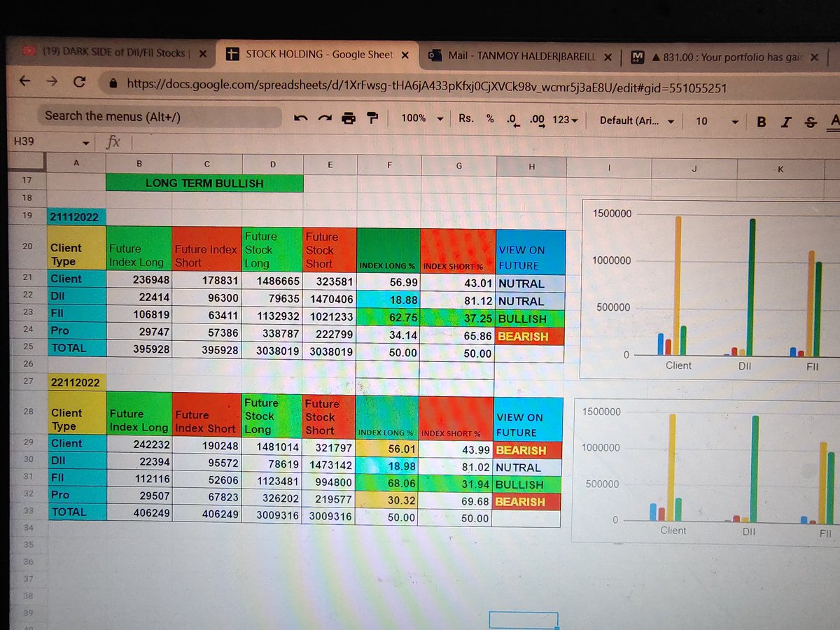Toggle bold with the B button
Screen dimensions: 840x630
[x=762, y=122]
